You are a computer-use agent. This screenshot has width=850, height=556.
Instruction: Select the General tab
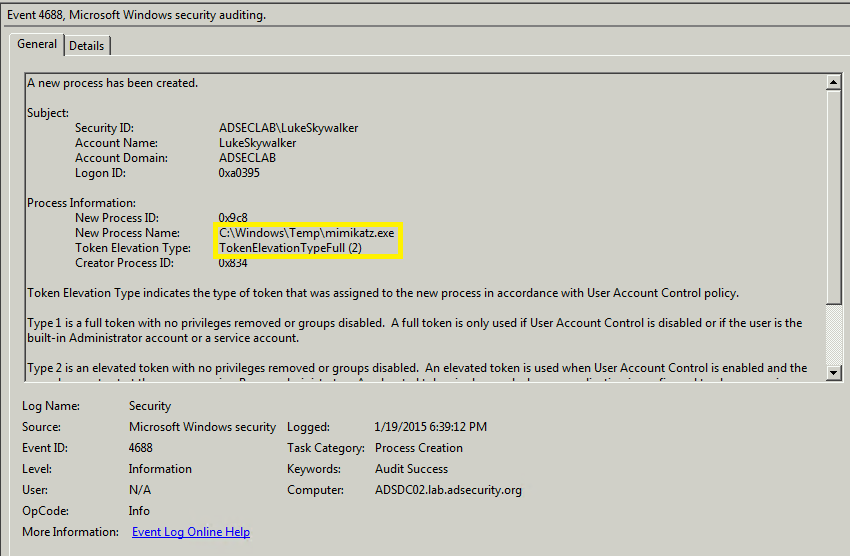click(x=37, y=44)
